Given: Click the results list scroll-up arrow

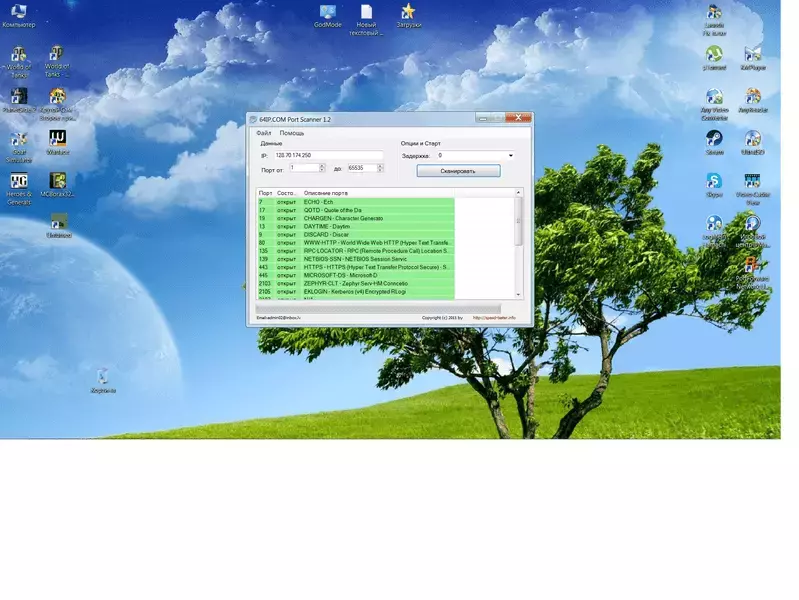Looking at the screenshot, I should click(518, 193).
